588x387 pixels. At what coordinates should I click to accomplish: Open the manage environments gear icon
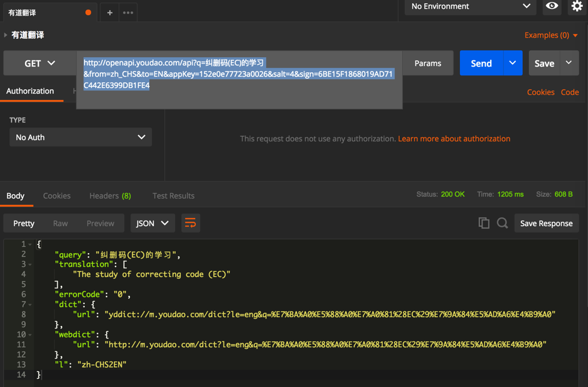click(x=577, y=6)
